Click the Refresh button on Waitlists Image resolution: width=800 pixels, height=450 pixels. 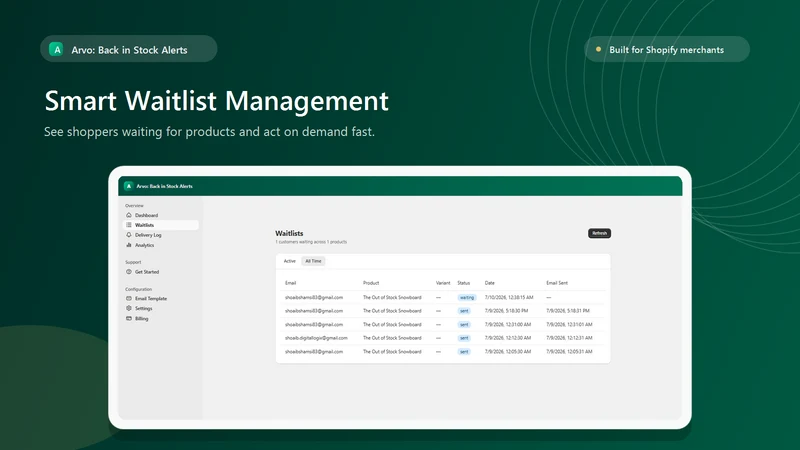pos(599,233)
